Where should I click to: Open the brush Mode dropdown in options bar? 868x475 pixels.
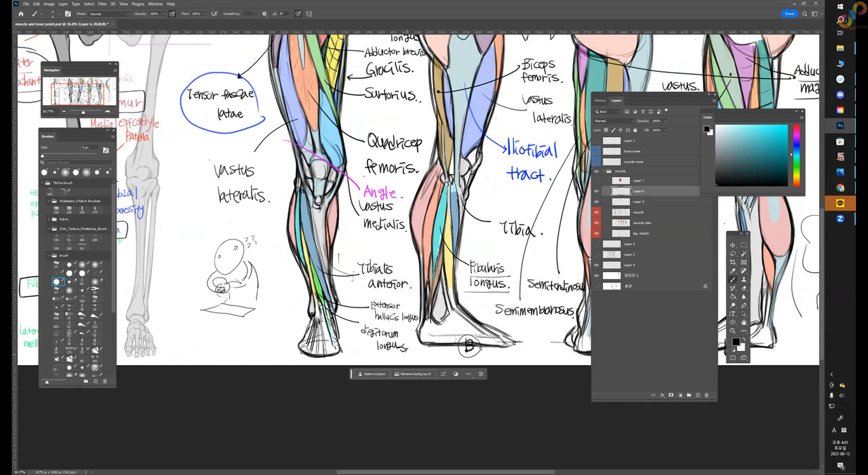(108, 14)
